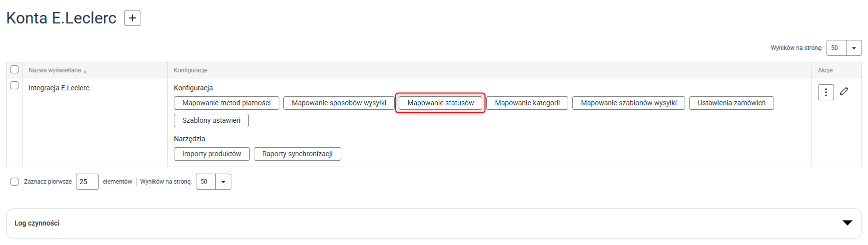Viewport: 868px width, 245px height.
Task: Sort by Nazwa wyświetlana column arrow
Action: click(85, 71)
